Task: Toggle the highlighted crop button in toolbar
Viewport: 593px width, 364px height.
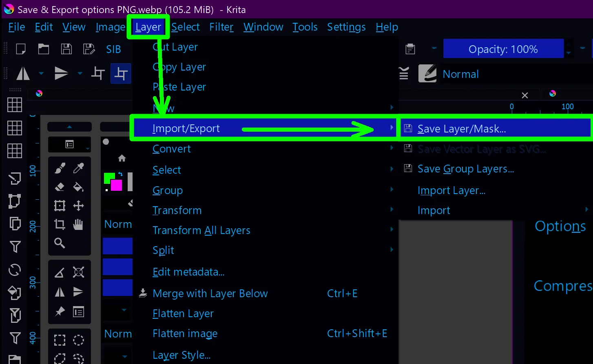Action: click(121, 74)
